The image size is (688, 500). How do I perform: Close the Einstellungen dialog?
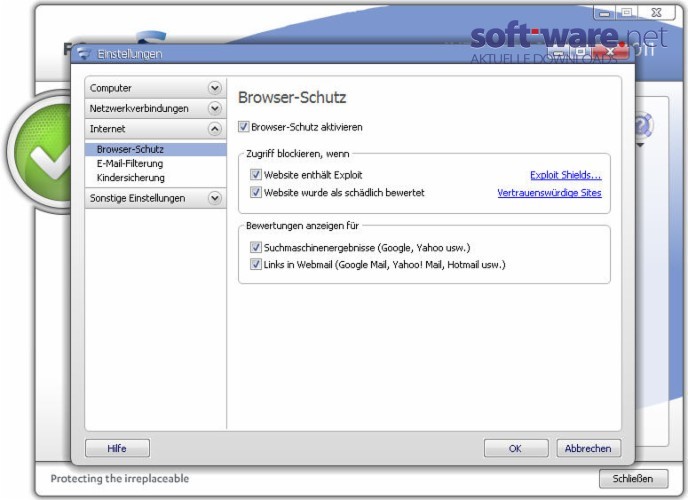(x=612, y=52)
